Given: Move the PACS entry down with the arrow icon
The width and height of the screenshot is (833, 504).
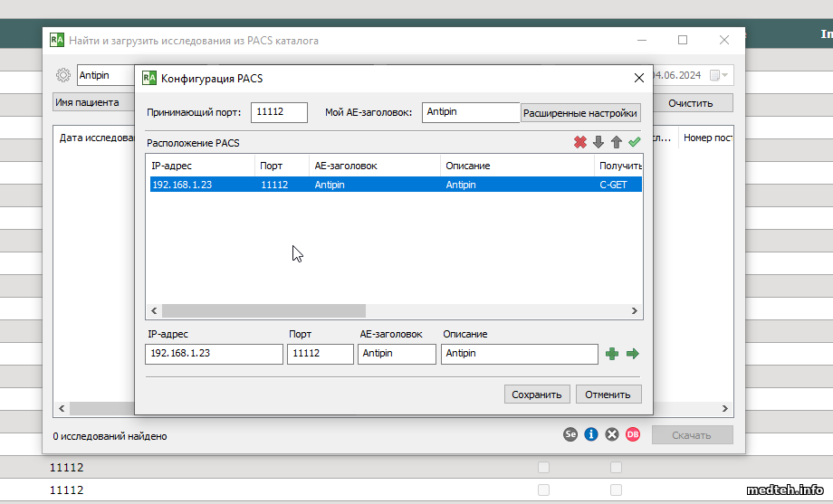Looking at the screenshot, I should (598, 142).
